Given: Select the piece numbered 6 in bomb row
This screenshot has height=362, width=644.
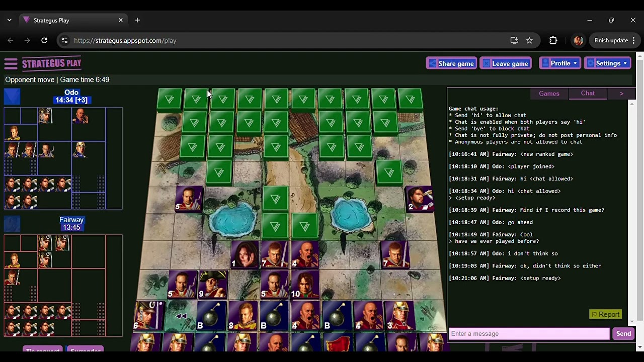Looking at the screenshot, I should point(148,316).
